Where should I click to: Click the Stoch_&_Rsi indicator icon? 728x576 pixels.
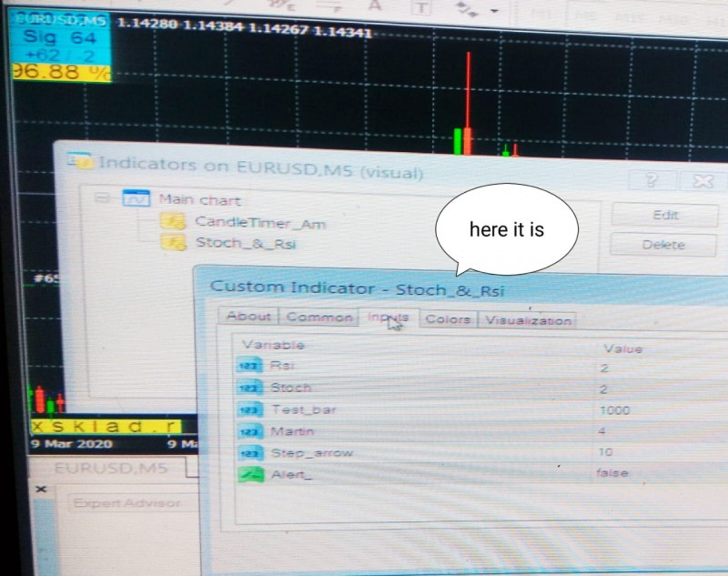click(x=173, y=242)
